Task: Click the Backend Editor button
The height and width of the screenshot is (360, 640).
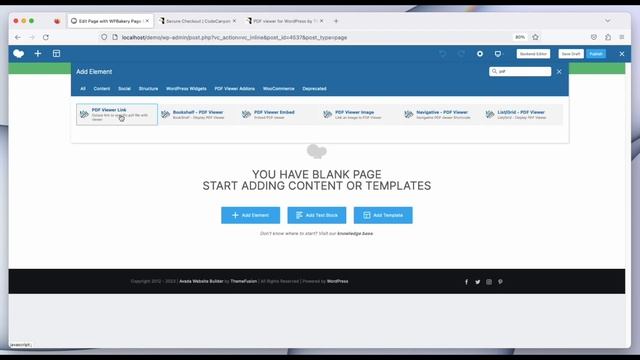Action: coord(533,54)
